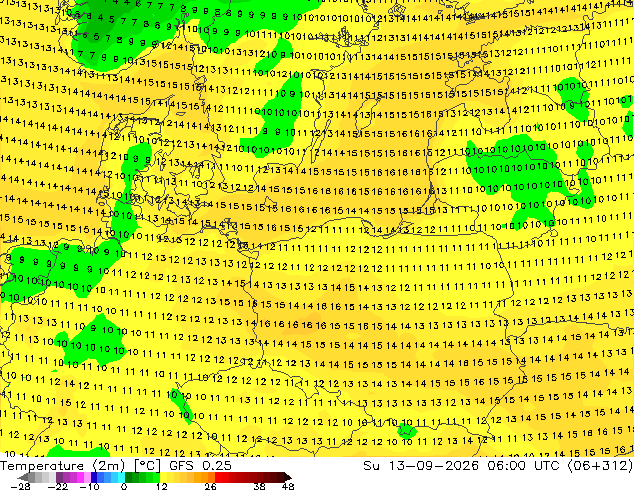Click the 48 value under the color scale
Screen dimensions: 634x490
coord(288,486)
